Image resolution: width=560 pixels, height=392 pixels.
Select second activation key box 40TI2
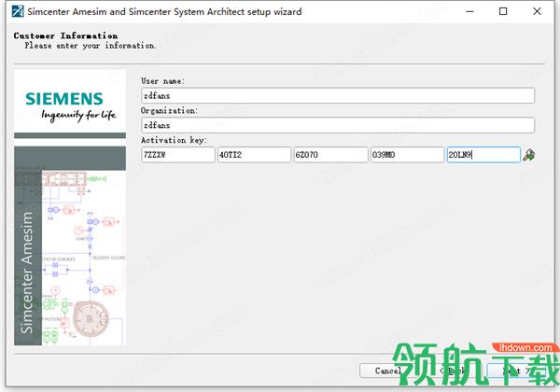[254, 155]
